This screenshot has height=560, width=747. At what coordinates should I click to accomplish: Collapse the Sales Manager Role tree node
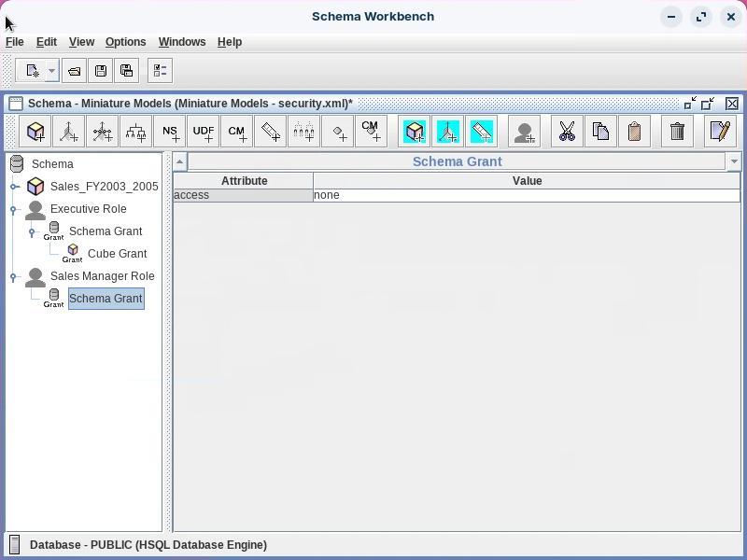pyautogui.click(x=15, y=276)
